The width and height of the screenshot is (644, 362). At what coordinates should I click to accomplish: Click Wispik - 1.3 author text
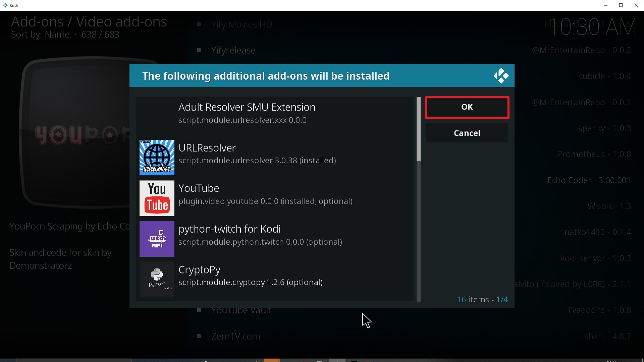tap(609, 206)
